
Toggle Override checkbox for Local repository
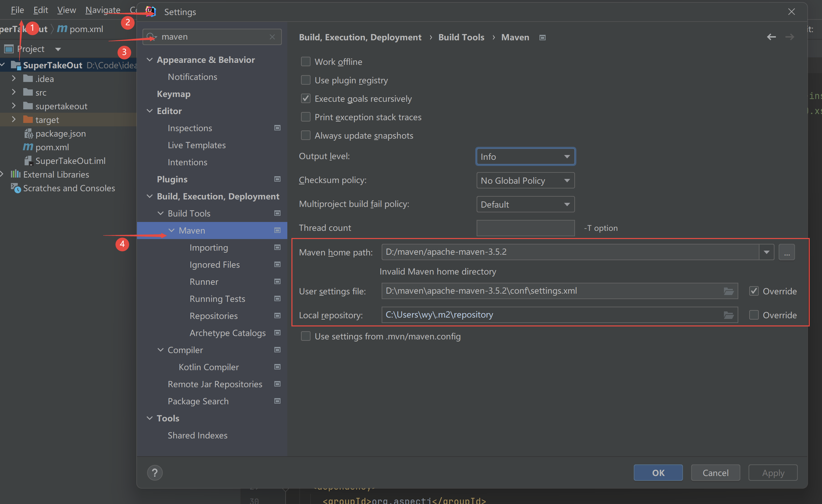pyautogui.click(x=754, y=315)
